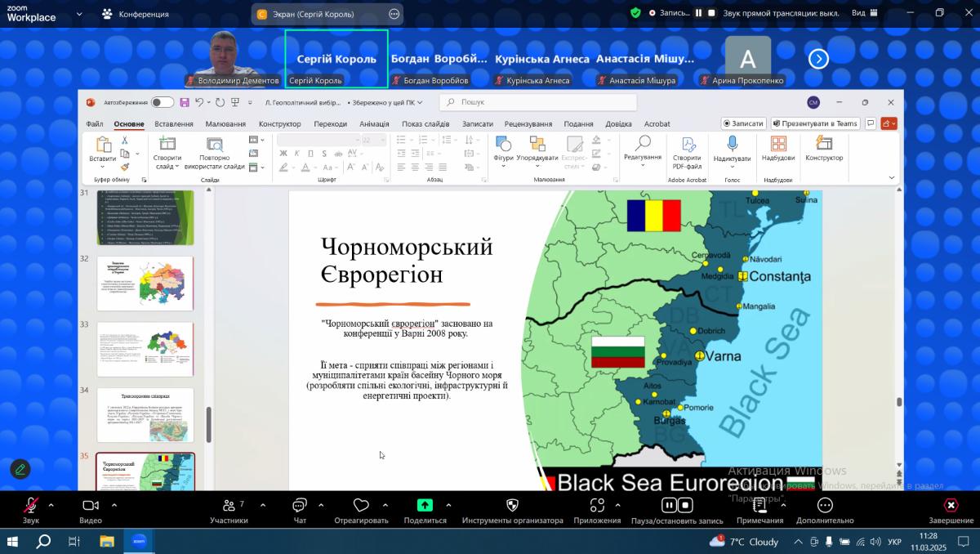
Task: Click the green Поделиться share screen icon
Action: [425, 505]
